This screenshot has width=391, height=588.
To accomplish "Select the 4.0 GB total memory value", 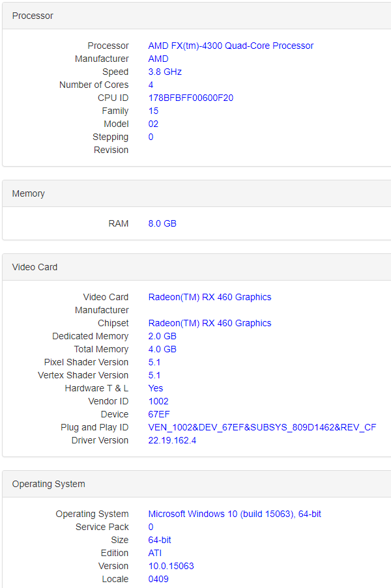I will 162,349.
